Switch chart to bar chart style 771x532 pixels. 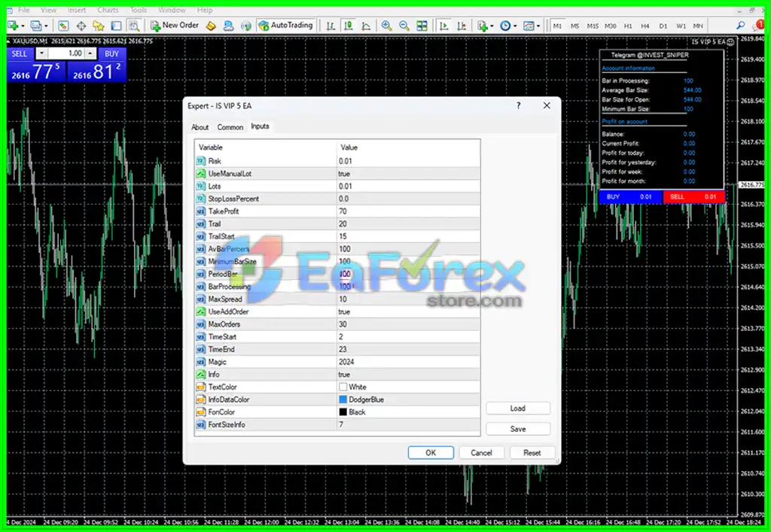(x=331, y=26)
